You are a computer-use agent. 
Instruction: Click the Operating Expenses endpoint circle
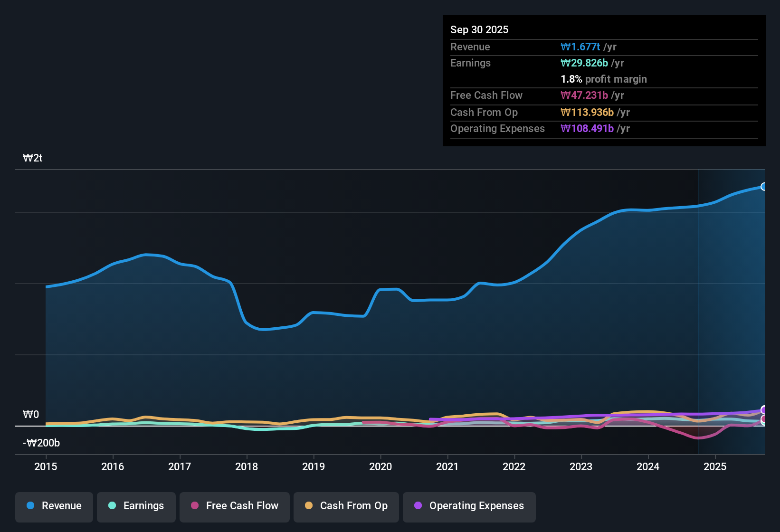coord(764,408)
